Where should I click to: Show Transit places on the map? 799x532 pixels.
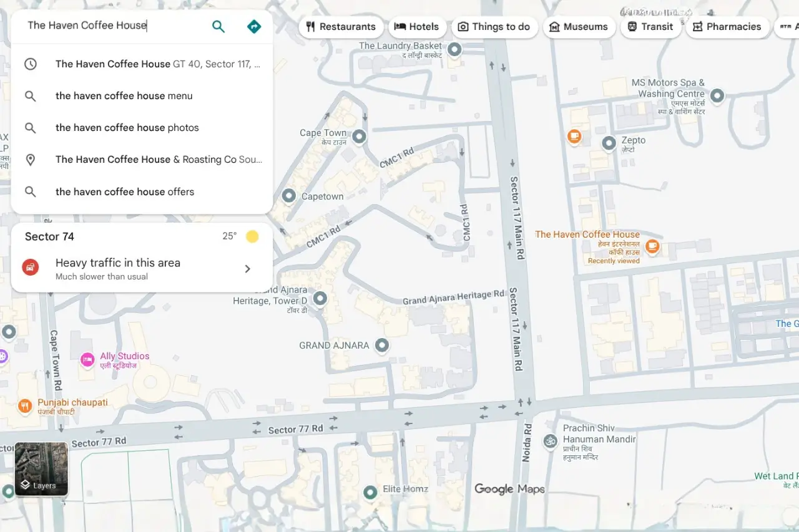(x=650, y=27)
